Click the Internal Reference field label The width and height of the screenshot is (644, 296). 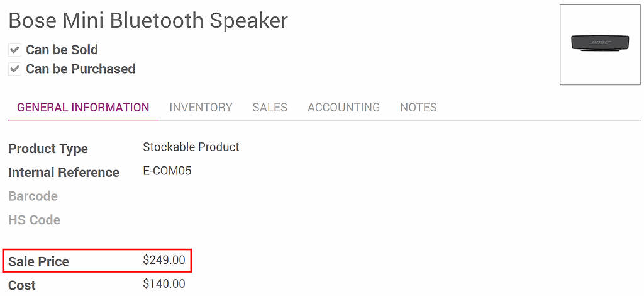[x=64, y=173]
